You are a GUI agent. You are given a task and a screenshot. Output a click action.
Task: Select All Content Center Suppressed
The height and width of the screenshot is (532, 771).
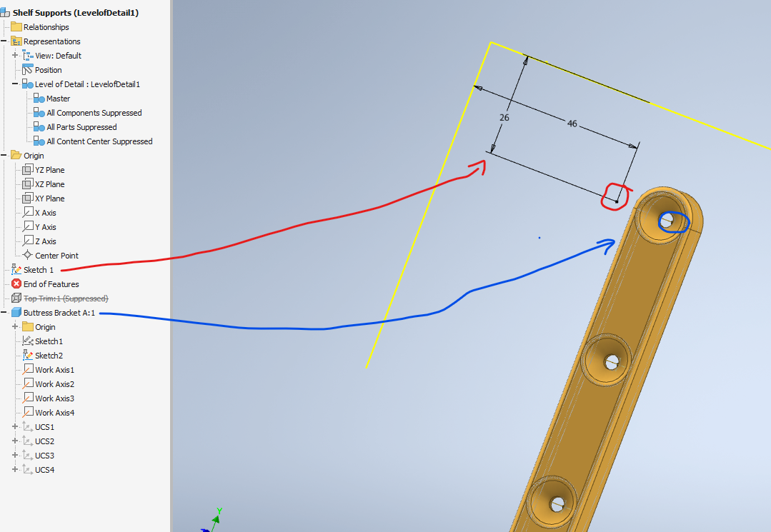point(91,141)
